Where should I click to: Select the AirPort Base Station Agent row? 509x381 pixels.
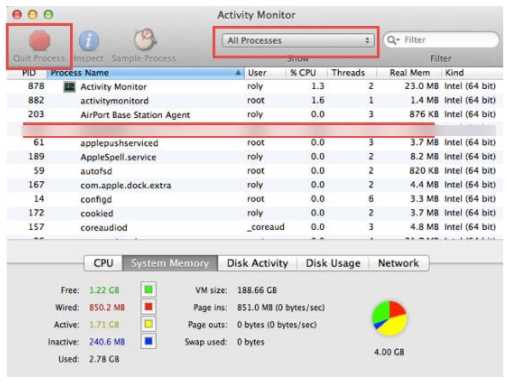tap(255, 115)
